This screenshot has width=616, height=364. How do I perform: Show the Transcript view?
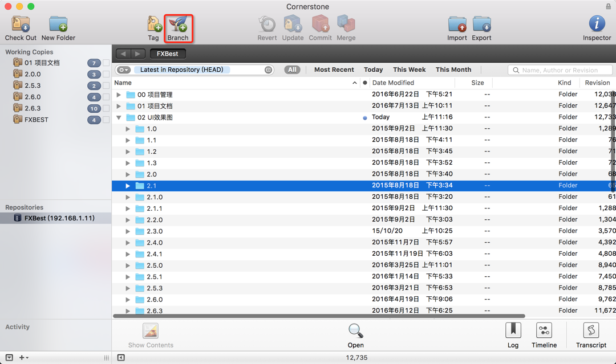(591, 330)
